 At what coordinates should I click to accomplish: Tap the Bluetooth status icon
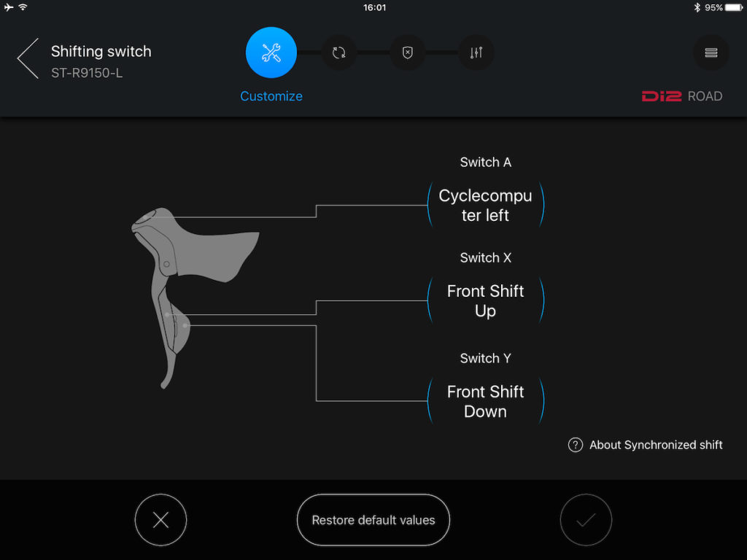tap(697, 7)
